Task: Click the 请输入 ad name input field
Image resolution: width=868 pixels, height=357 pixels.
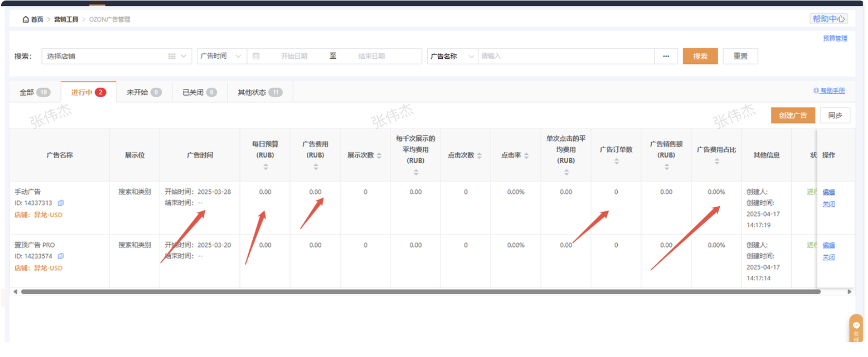Action: click(x=565, y=56)
